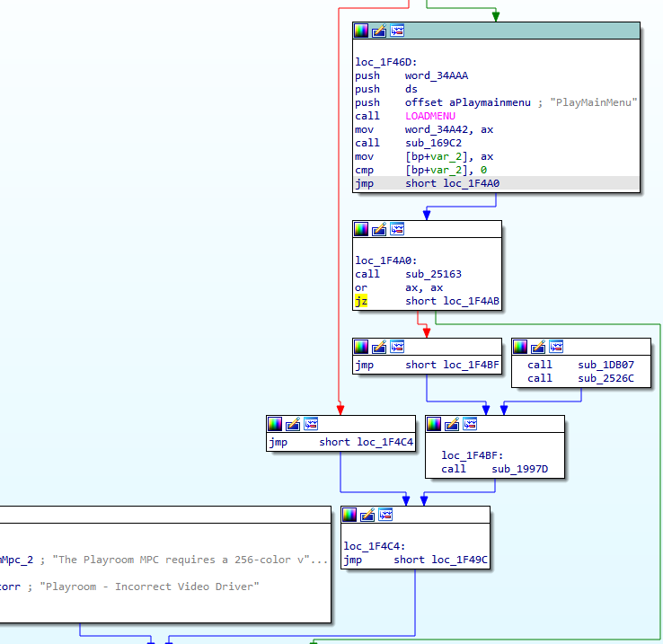Click loc_1F49C jump target
Screen dimensions: 663x644
(459, 560)
